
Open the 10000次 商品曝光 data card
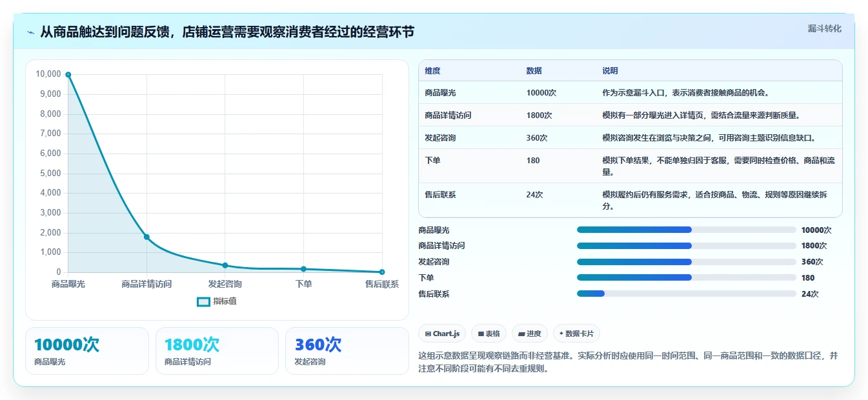(x=87, y=351)
